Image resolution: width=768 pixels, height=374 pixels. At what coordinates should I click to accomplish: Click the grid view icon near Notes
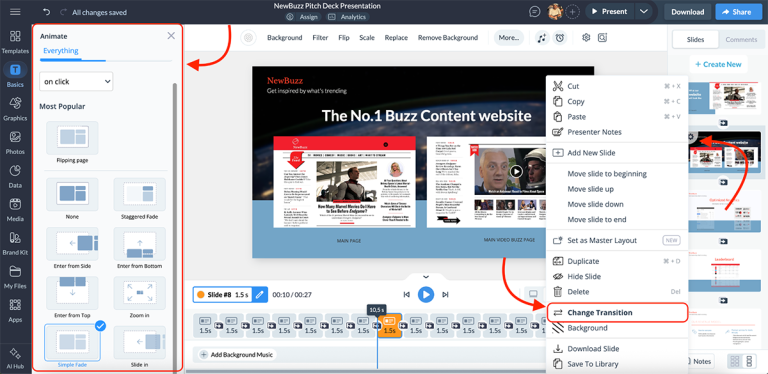(735, 361)
